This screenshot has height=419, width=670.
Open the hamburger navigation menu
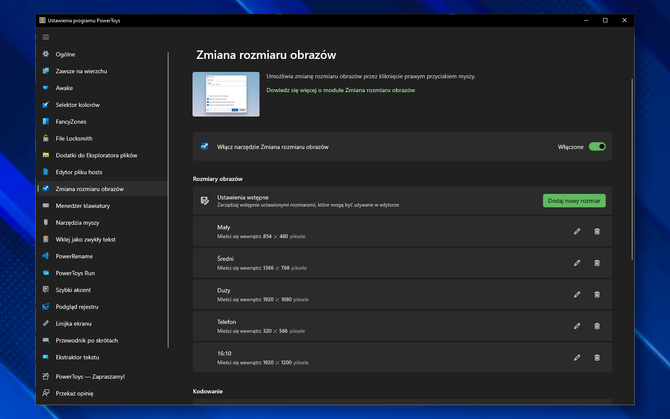tap(46, 37)
